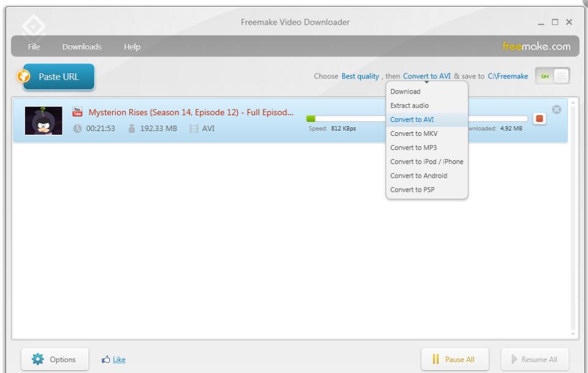Click the film strip format icon
The width and height of the screenshot is (588, 373).
(x=194, y=129)
